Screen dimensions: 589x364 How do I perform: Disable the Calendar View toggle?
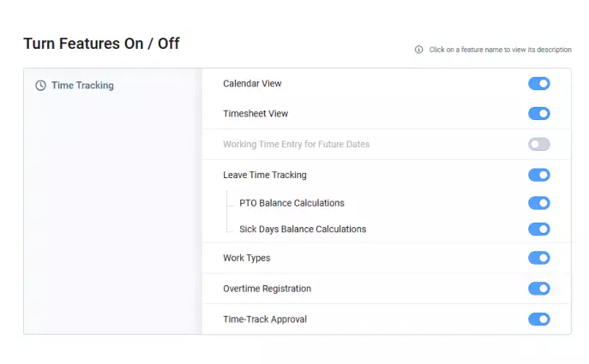[538, 84]
